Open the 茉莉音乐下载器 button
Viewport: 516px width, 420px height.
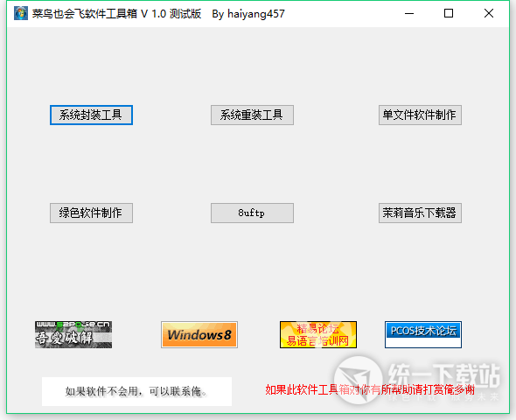pos(420,213)
